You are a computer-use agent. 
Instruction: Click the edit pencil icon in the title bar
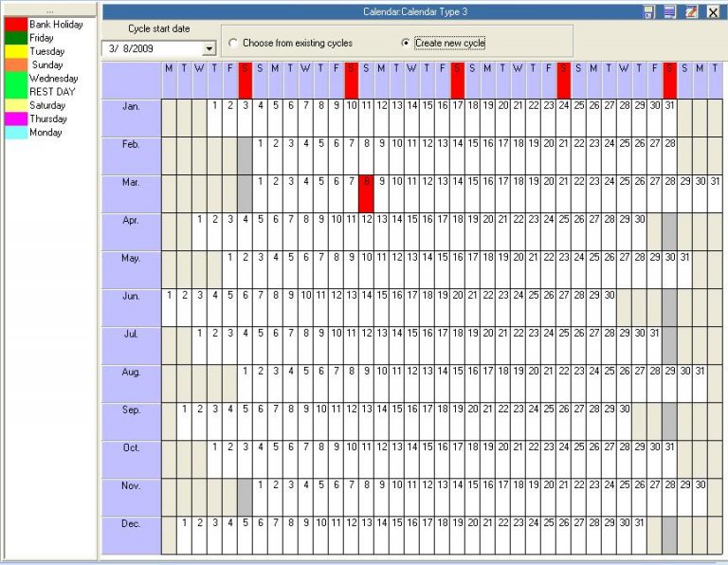pos(691,12)
